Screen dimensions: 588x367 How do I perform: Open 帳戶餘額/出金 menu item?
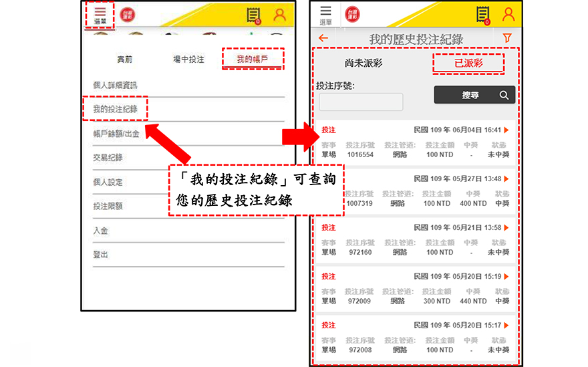[116, 134]
